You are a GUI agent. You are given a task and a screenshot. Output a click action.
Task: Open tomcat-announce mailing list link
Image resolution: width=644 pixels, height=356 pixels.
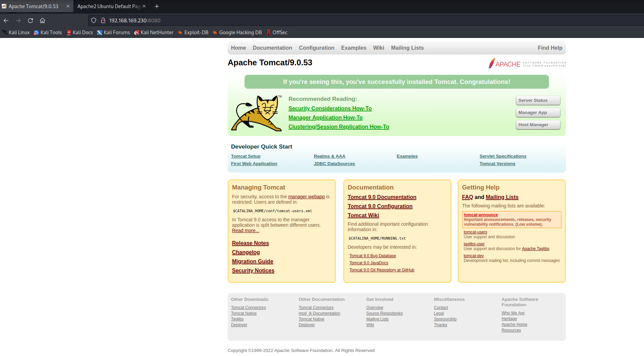click(x=481, y=215)
